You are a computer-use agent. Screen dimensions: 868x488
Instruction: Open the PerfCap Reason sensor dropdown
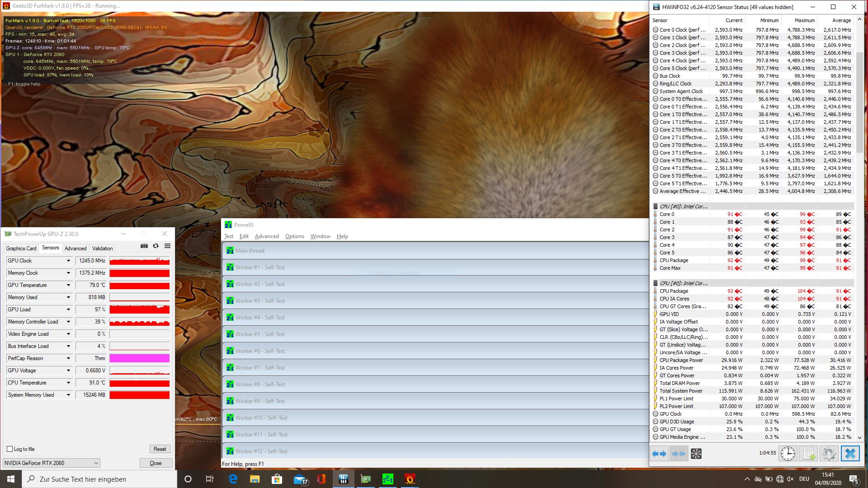click(68, 358)
